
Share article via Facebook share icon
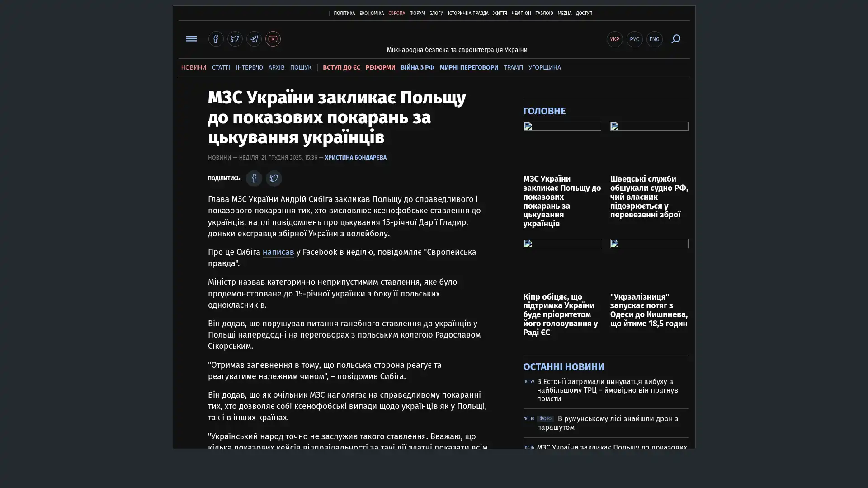[254, 178]
